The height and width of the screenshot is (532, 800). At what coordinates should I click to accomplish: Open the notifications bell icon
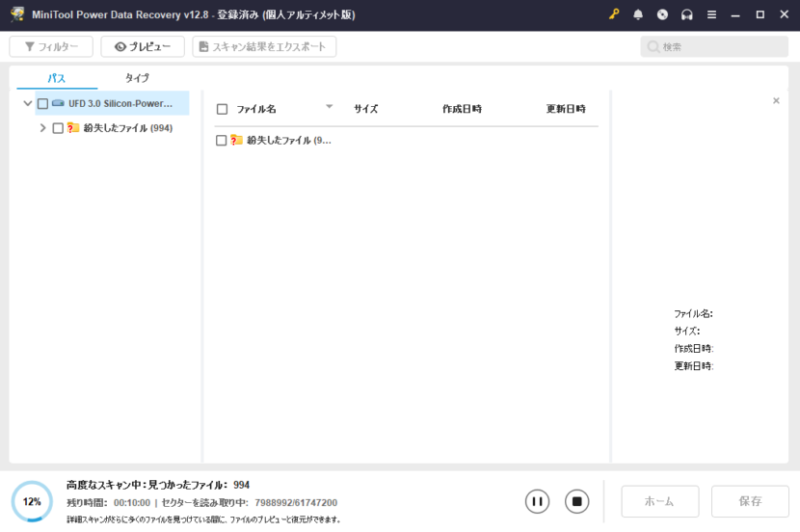tap(638, 14)
